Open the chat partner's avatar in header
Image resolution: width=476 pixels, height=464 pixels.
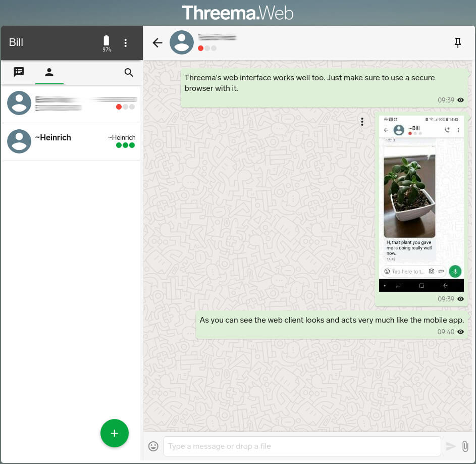click(x=182, y=42)
